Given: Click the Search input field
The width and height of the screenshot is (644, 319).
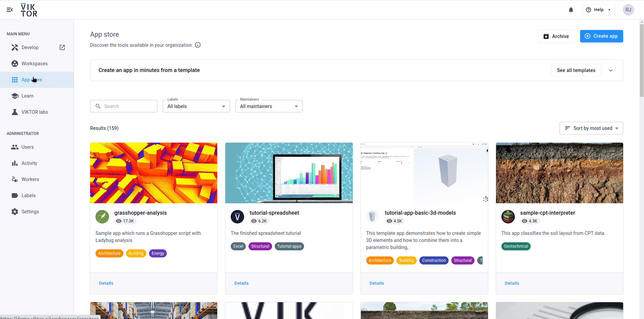Looking at the screenshot, I should [x=123, y=106].
